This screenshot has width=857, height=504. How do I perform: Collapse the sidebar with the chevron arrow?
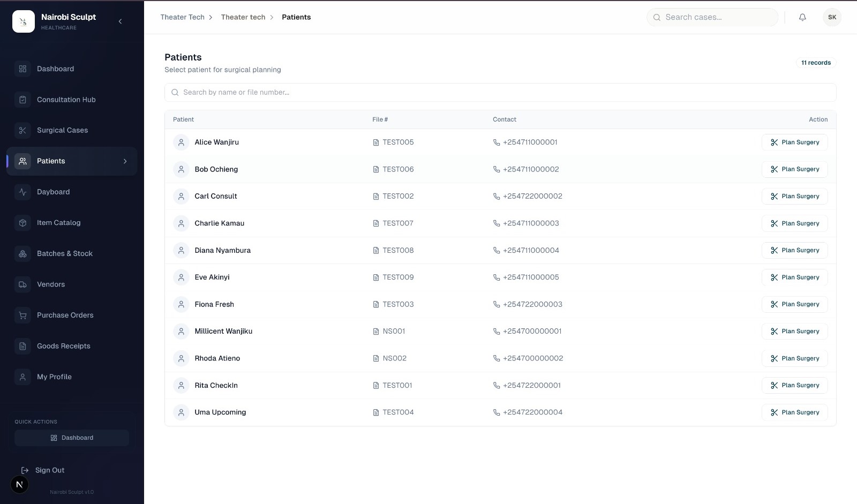(x=120, y=21)
